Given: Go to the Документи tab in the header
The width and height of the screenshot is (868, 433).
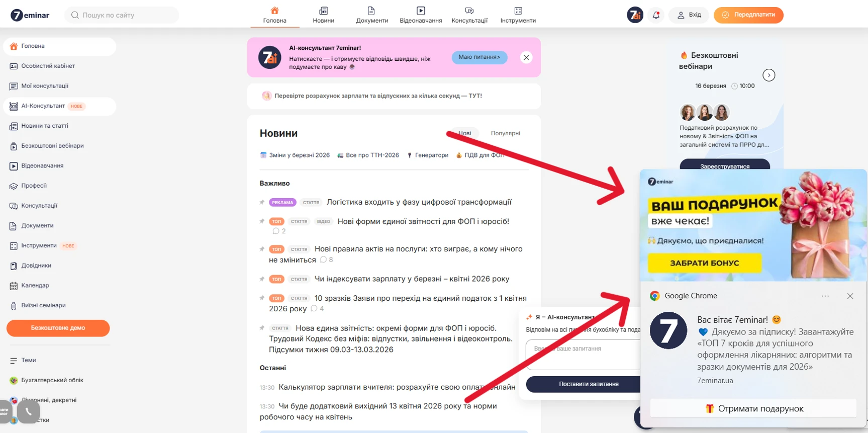Looking at the screenshot, I should coord(372,15).
